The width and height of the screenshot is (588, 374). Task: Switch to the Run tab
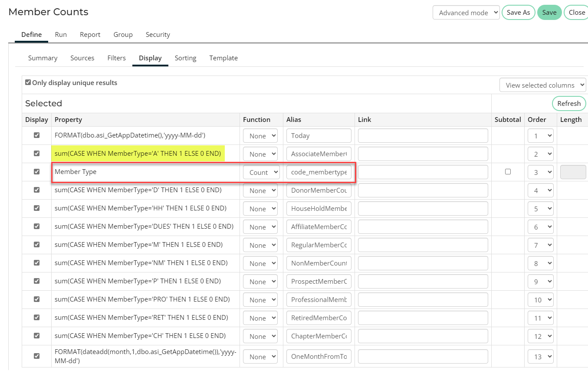pos(61,35)
